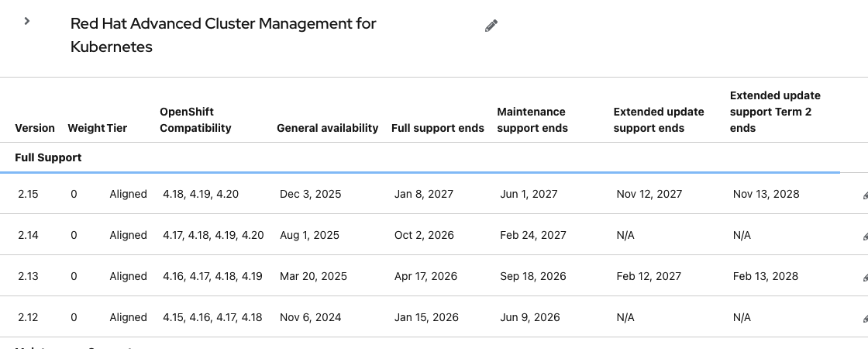Click the Tier column header
The image size is (868, 349).
point(118,128)
